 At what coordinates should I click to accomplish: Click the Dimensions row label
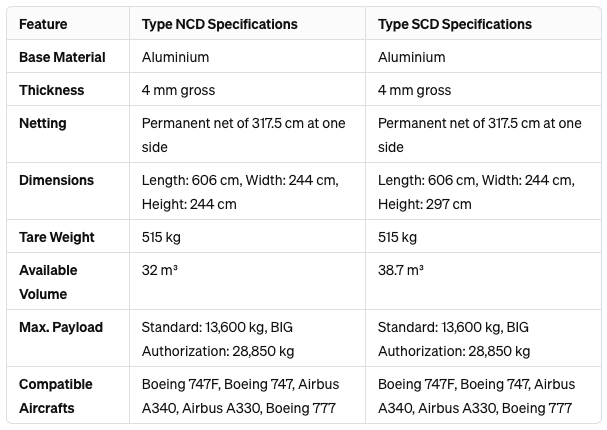(x=57, y=180)
